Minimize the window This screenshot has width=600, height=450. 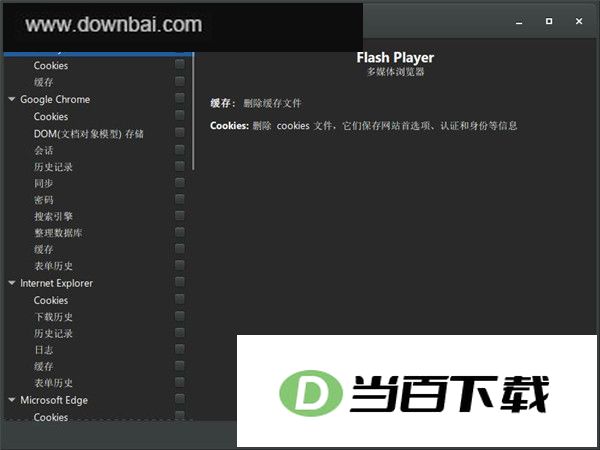pos(519,21)
